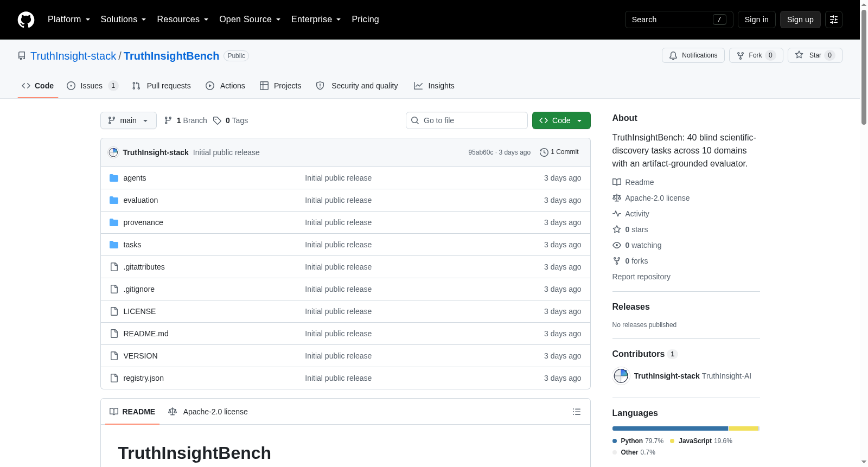The width and height of the screenshot is (868, 467).
Task: Open the Pricing page
Action: pyautogui.click(x=366, y=20)
